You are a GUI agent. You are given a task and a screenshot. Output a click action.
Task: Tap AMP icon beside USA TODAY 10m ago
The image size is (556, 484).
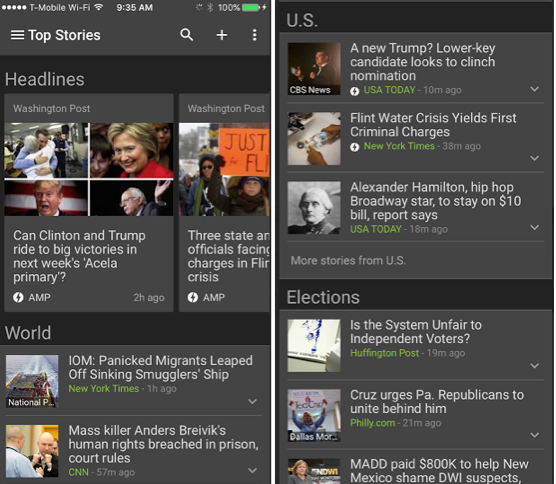tap(355, 91)
